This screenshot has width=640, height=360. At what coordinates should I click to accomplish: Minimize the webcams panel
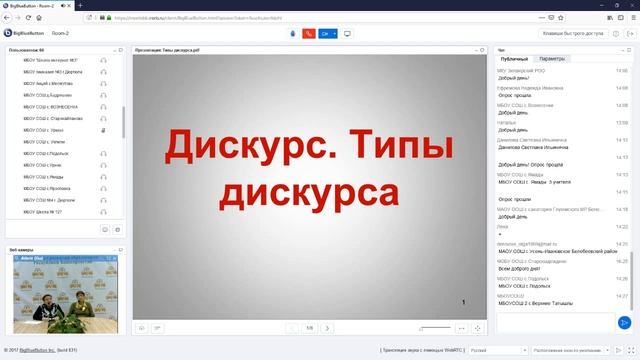[x=115, y=249]
